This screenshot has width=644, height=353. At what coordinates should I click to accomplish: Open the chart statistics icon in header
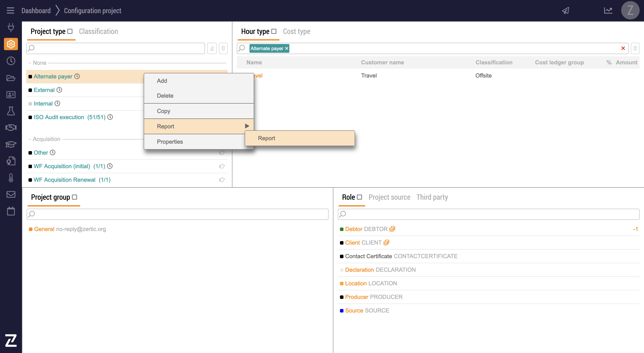[x=608, y=11]
